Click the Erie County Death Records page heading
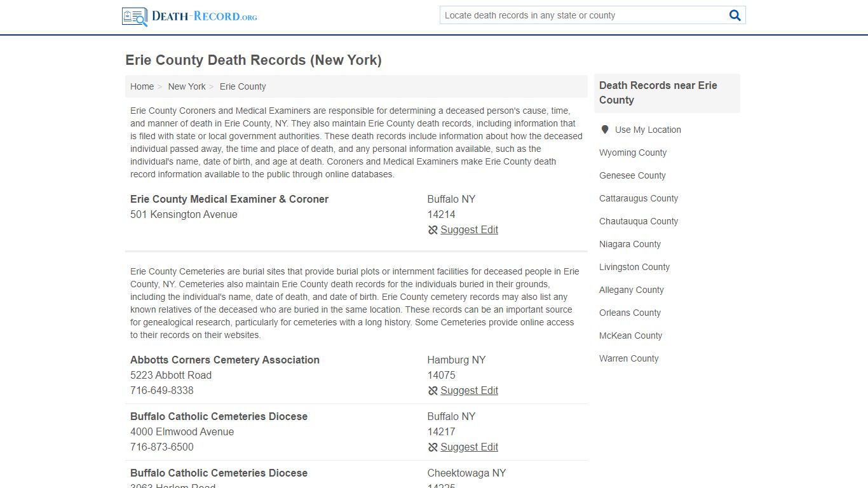 (x=254, y=60)
